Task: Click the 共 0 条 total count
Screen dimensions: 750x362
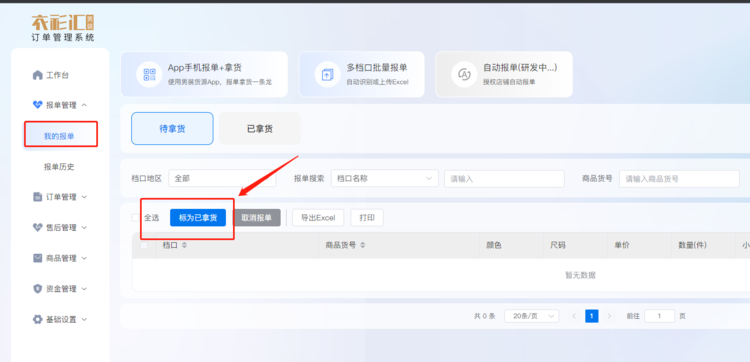Action: [x=485, y=316]
